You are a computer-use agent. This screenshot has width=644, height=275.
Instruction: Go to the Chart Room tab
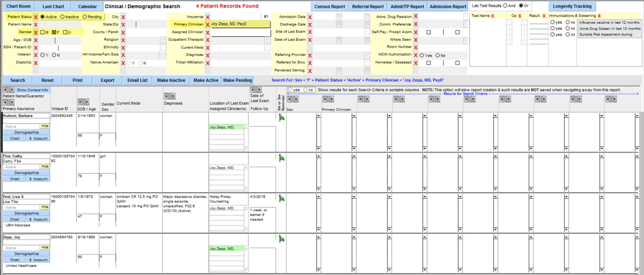click(19, 6)
